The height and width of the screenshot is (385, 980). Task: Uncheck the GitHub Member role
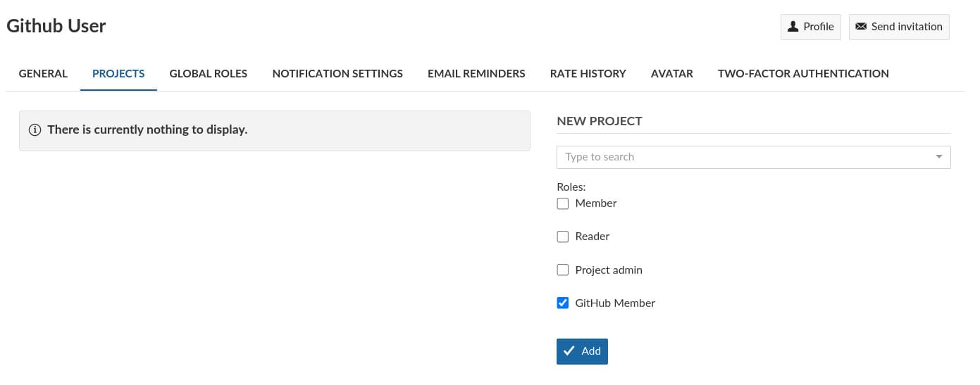(563, 303)
